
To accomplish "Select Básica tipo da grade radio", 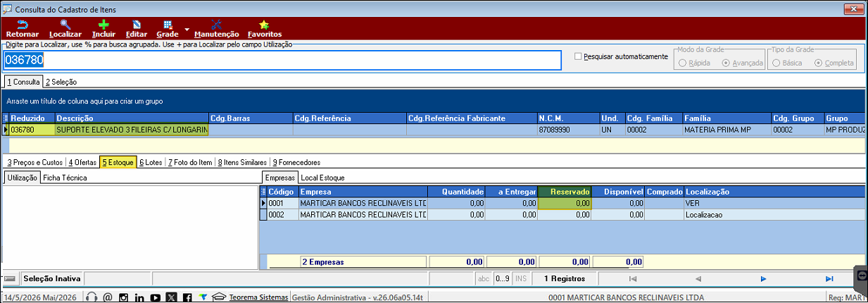I will (777, 63).
